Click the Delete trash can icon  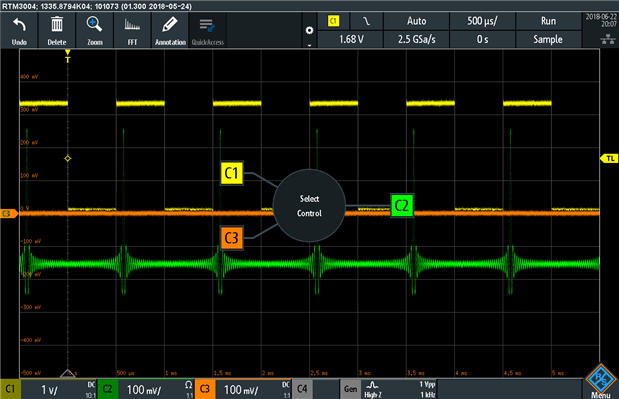pos(57,24)
